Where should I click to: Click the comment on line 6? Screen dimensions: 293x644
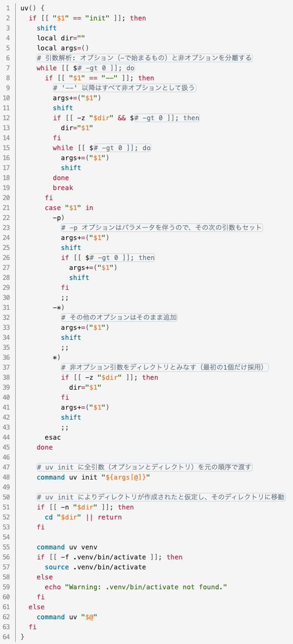[144, 58]
